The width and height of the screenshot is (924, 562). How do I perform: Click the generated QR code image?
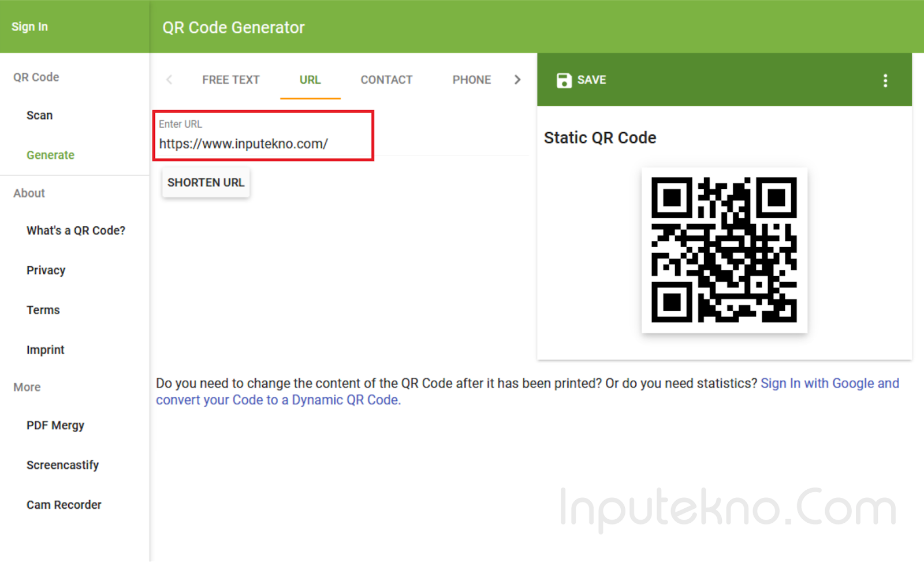pyautogui.click(x=724, y=250)
